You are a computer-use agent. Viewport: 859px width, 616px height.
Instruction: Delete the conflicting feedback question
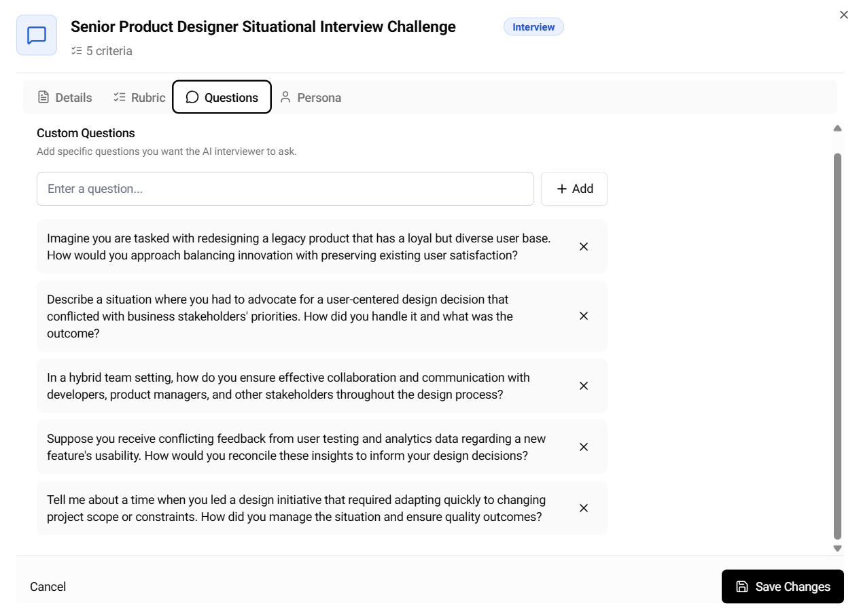point(583,447)
